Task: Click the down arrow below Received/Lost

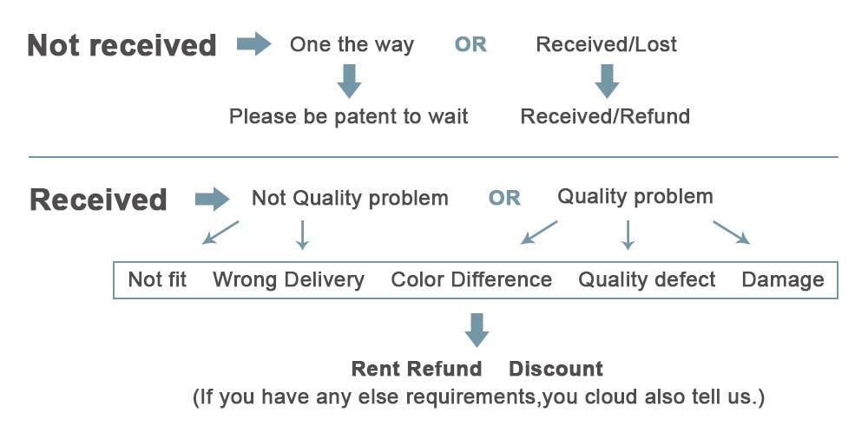Action: click(x=606, y=81)
